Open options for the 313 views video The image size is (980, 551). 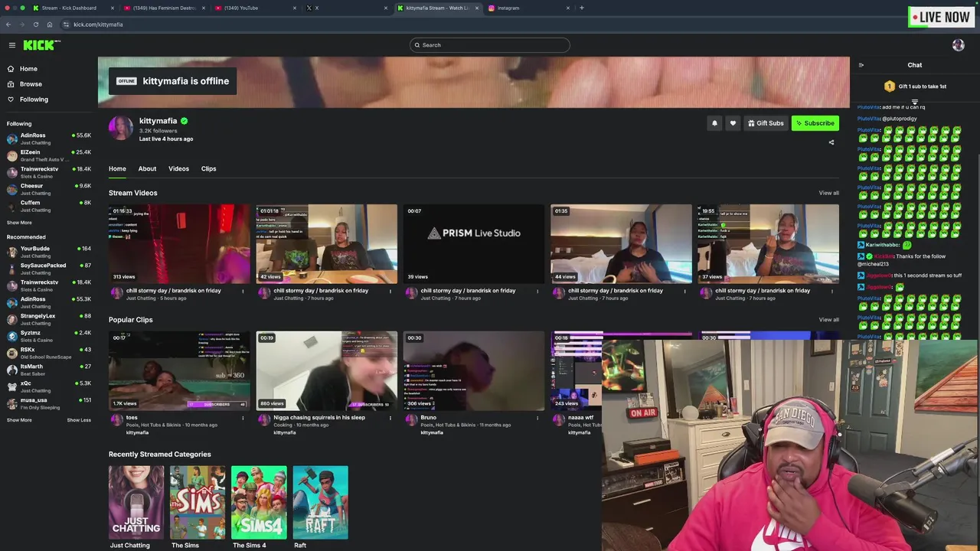click(243, 291)
